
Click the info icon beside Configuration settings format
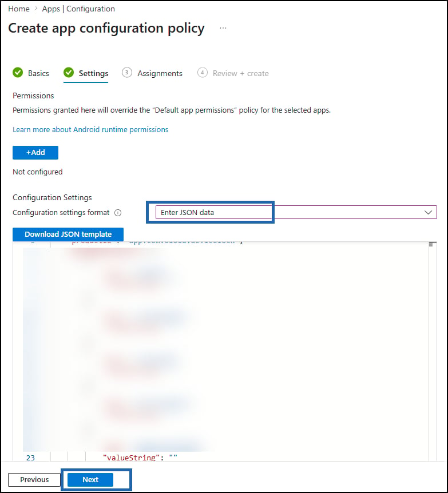(x=118, y=213)
